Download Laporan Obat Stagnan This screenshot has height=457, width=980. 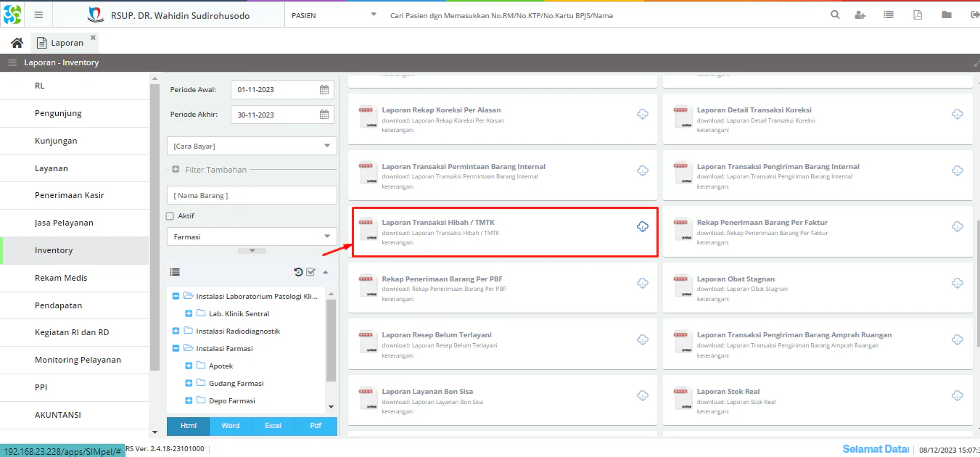coord(957,283)
